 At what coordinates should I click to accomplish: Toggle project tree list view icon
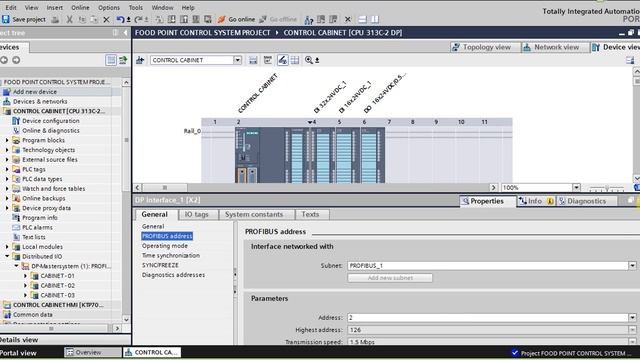point(111,60)
